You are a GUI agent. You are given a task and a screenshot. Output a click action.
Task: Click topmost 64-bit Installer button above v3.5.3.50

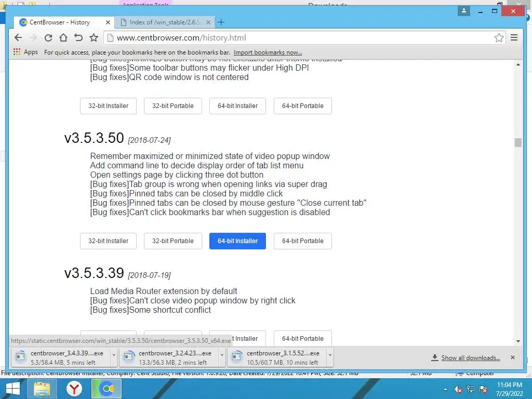pyautogui.click(x=237, y=106)
